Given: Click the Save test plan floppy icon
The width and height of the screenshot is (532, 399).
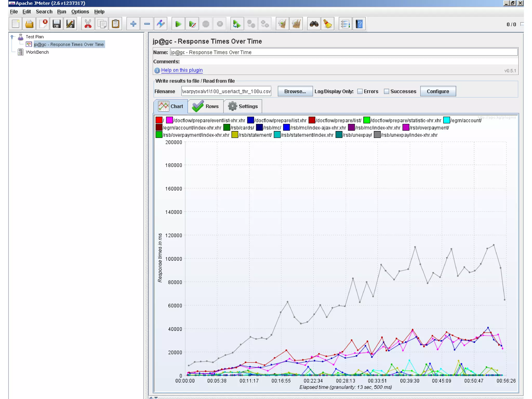Looking at the screenshot, I should pyautogui.click(x=56, y=24).
